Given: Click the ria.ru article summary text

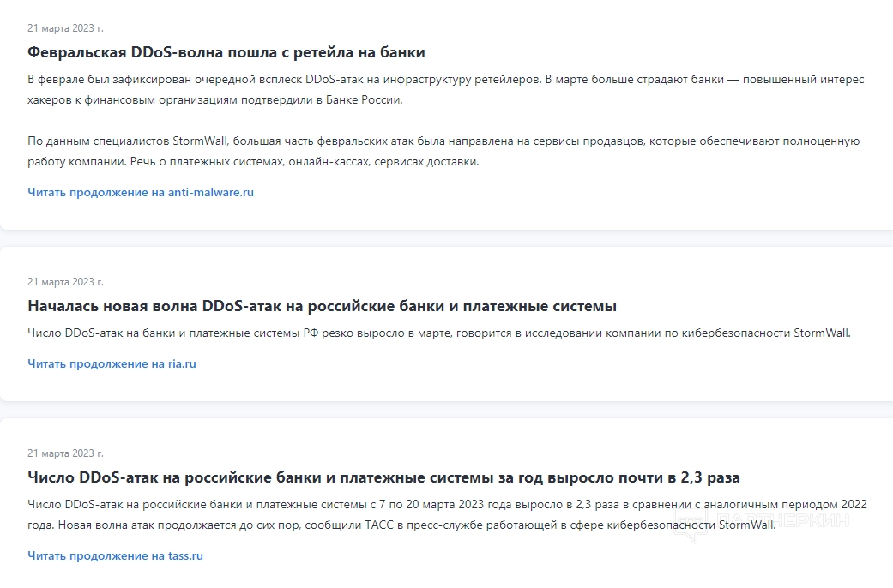Looking at the screenshot, I should tap(438, 333).
